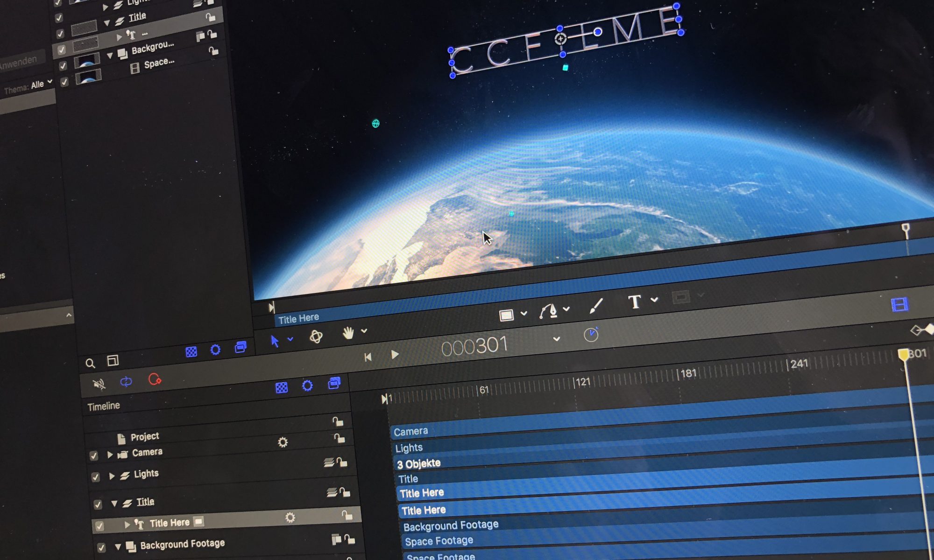Toggle the Title Here layer checkbox
The height and width of the screenshot is (560, 934).
click(99, 526)
